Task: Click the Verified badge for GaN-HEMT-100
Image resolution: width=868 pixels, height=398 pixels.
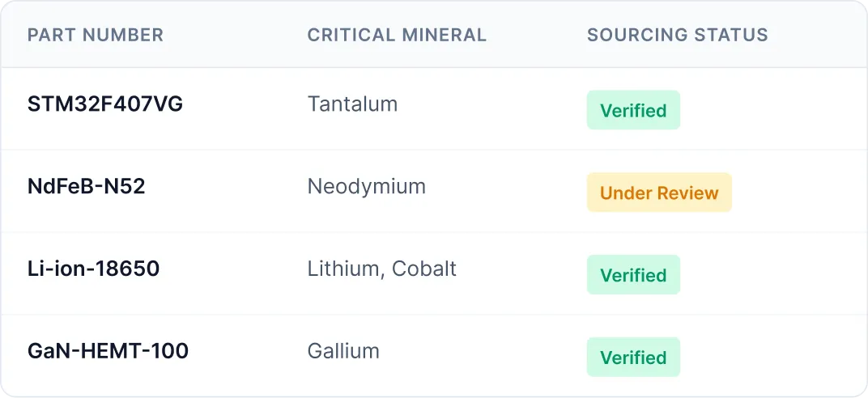Action: [633, 358]
